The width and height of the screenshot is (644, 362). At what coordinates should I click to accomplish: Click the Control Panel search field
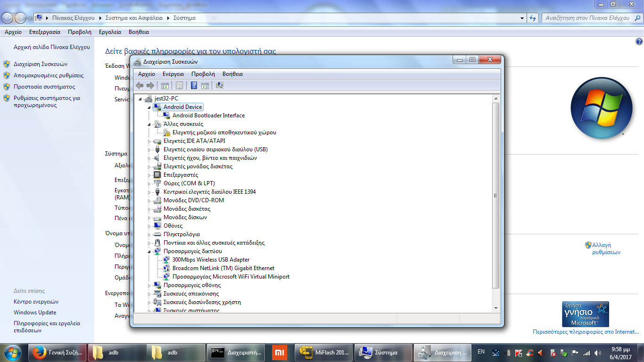click(587, 18)
